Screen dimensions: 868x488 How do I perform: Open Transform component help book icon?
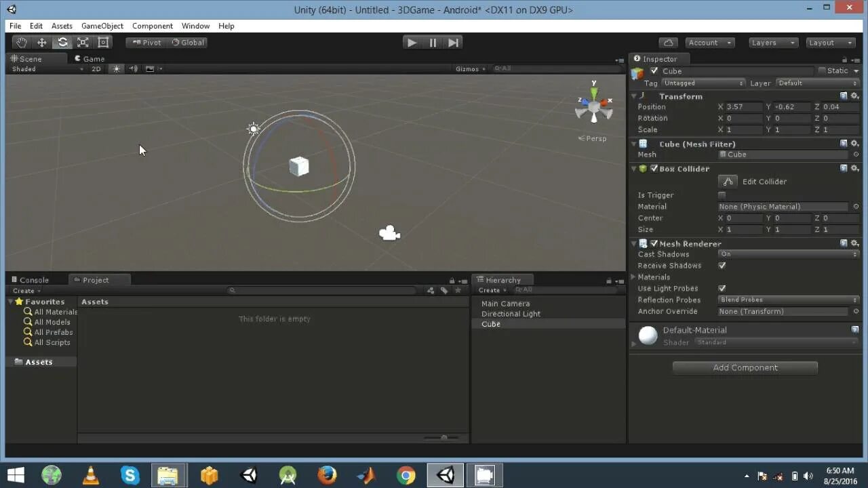844,96
